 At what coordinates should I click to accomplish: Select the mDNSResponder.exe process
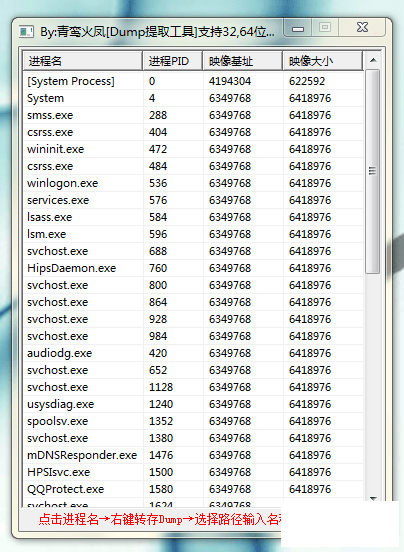(x=193, y=455)
